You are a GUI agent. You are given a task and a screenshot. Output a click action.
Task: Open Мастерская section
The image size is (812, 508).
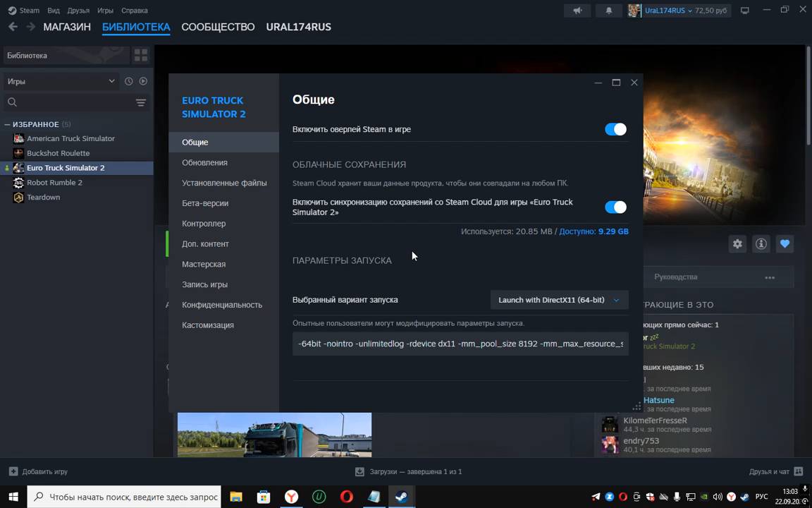pyautogui.click(x=223, y=264)
